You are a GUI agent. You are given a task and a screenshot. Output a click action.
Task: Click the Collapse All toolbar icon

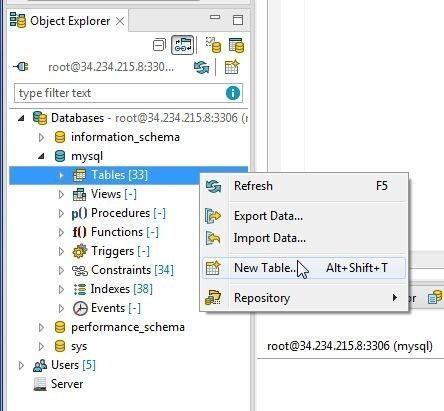[x=159, y=45]
